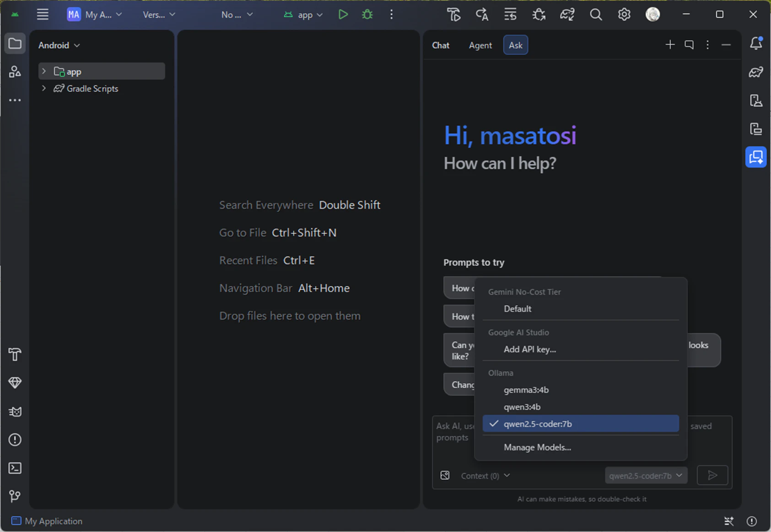Viewport: 771px width, 532px height.
Task: Click My Application in status bar
Action: 47,521
